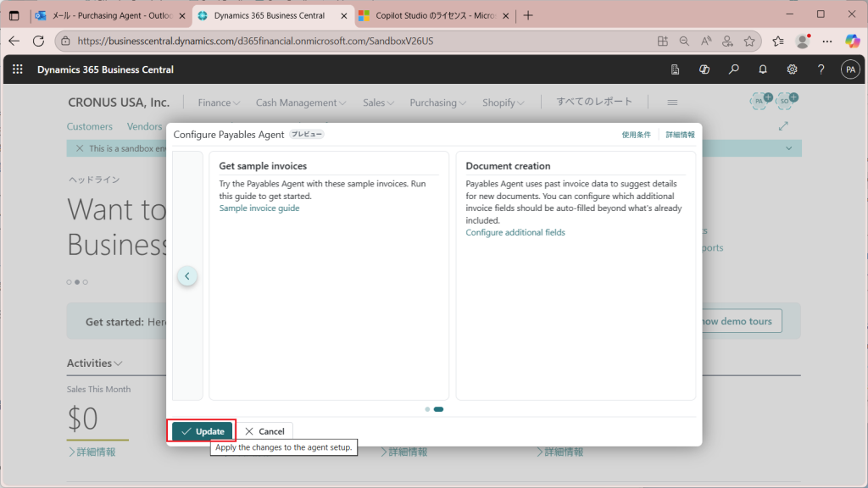Close the Copilot Studio browser tab
Screen dimensions: 868x488
tap(505, 16)
